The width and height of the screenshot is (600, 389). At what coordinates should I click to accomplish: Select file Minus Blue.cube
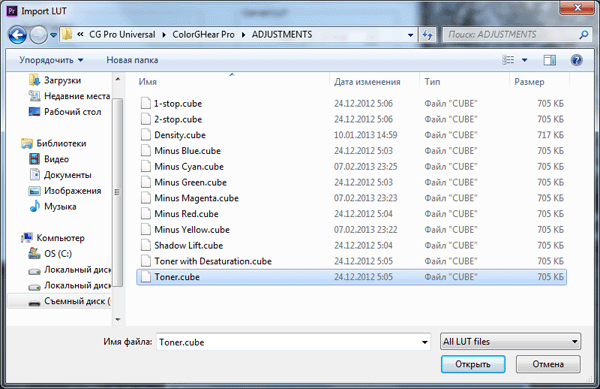click(x=352, y=151)
